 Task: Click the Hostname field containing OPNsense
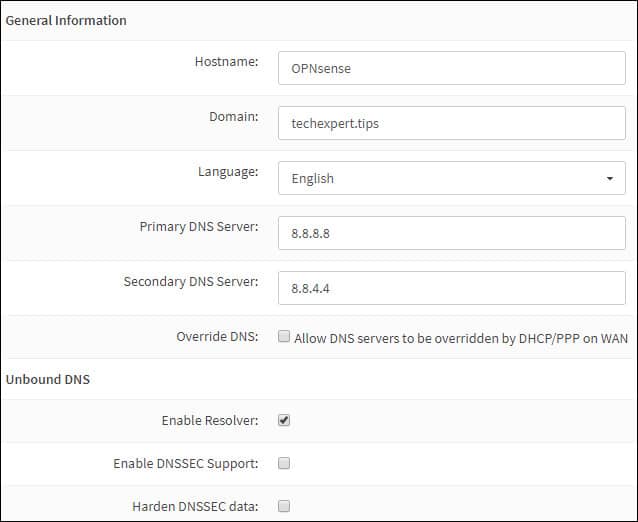coord(452,68)
